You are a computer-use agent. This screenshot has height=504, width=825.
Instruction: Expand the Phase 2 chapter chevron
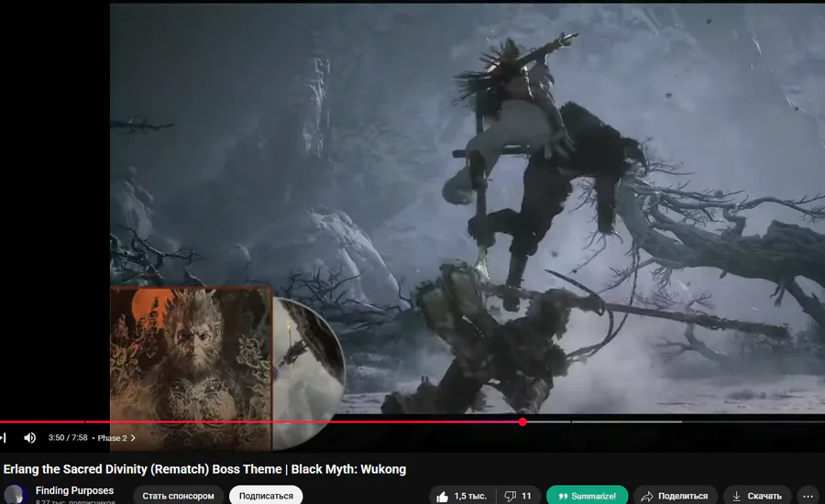click(133, 438)
